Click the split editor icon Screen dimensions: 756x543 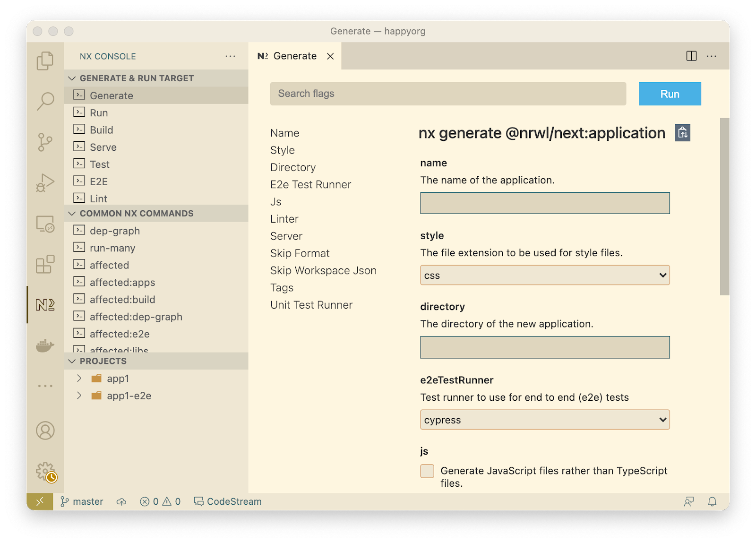point(691,56)
